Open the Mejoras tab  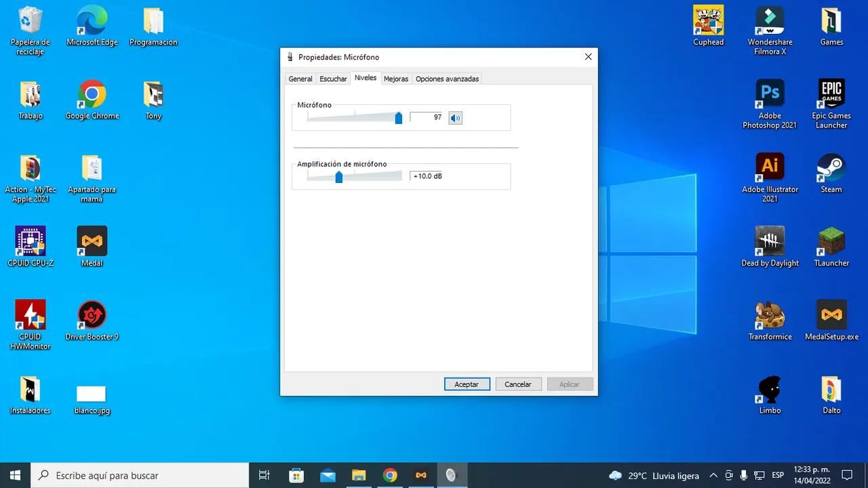396,79
